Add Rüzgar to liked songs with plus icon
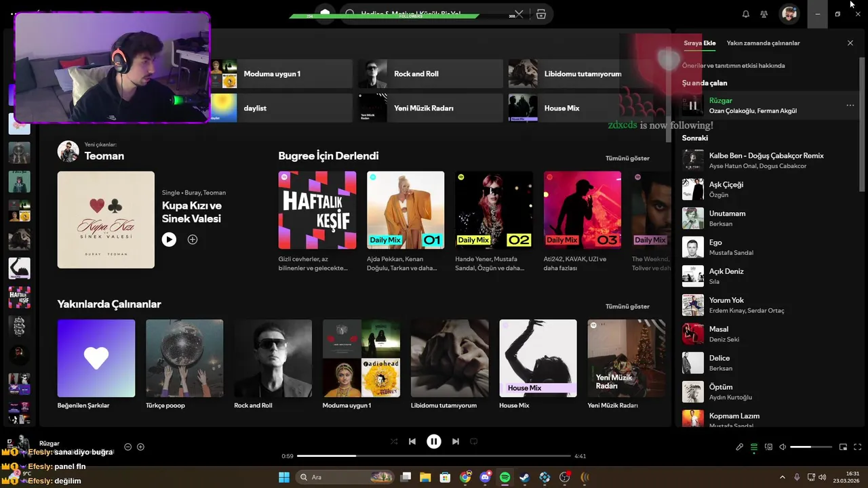 coord(140,447)
